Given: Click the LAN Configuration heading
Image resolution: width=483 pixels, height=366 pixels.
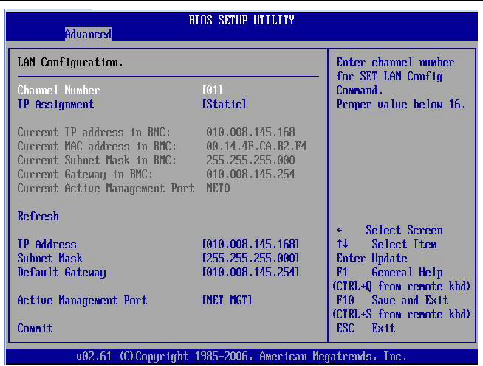Looking at the screenshot, I should (70, 62).
